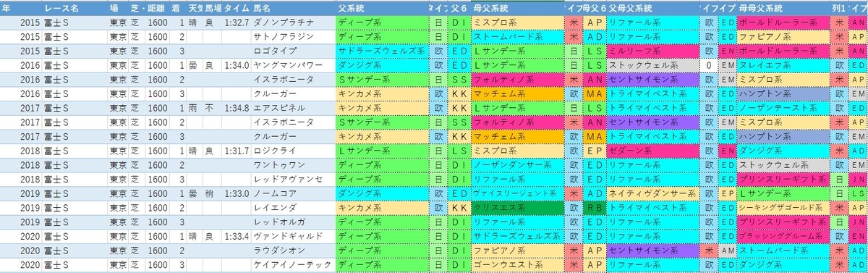The height and width of the screenshot is (273, 868).
Task: Click the 父母父系統 column header
Action: [x=653, y=7]
